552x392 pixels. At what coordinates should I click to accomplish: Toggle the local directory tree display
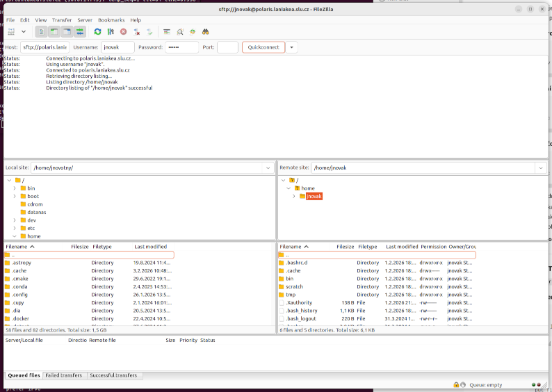(54, 32)
